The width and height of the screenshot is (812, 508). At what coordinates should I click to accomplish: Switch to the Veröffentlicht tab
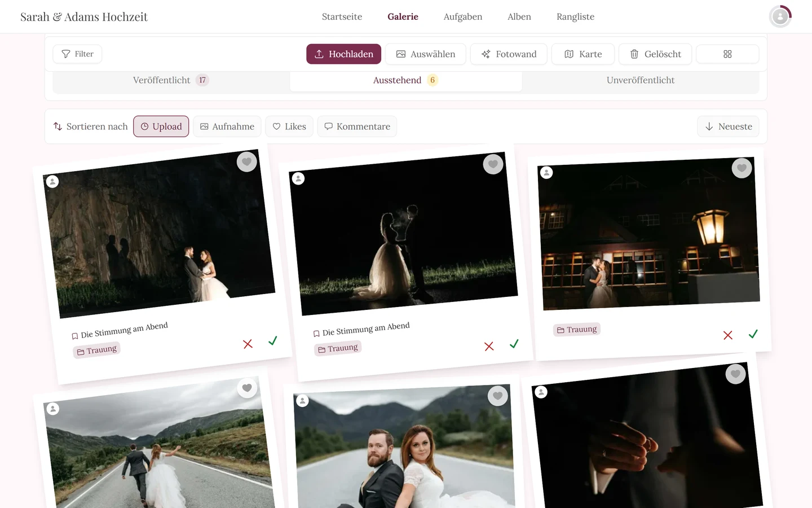171,80
